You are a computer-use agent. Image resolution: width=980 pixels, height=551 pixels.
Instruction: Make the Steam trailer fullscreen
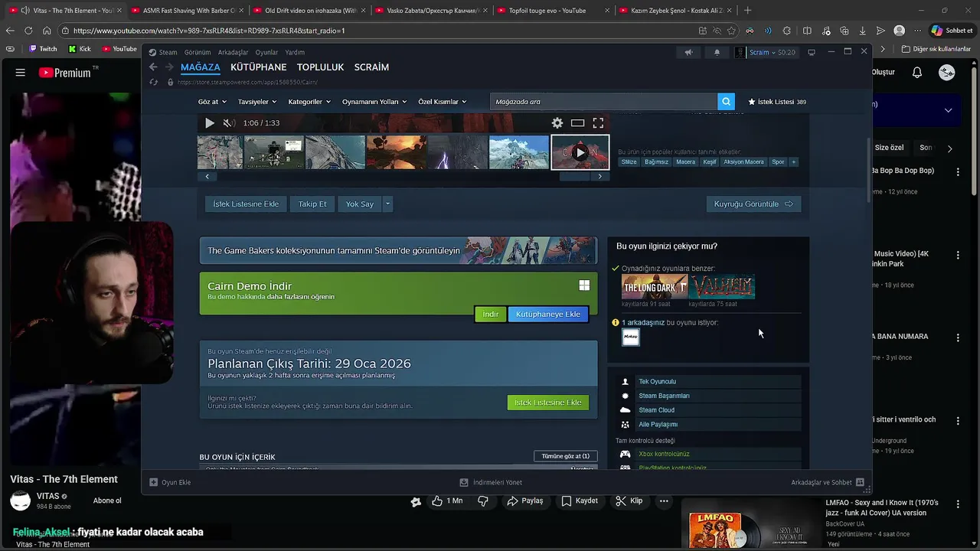[598, 123]
